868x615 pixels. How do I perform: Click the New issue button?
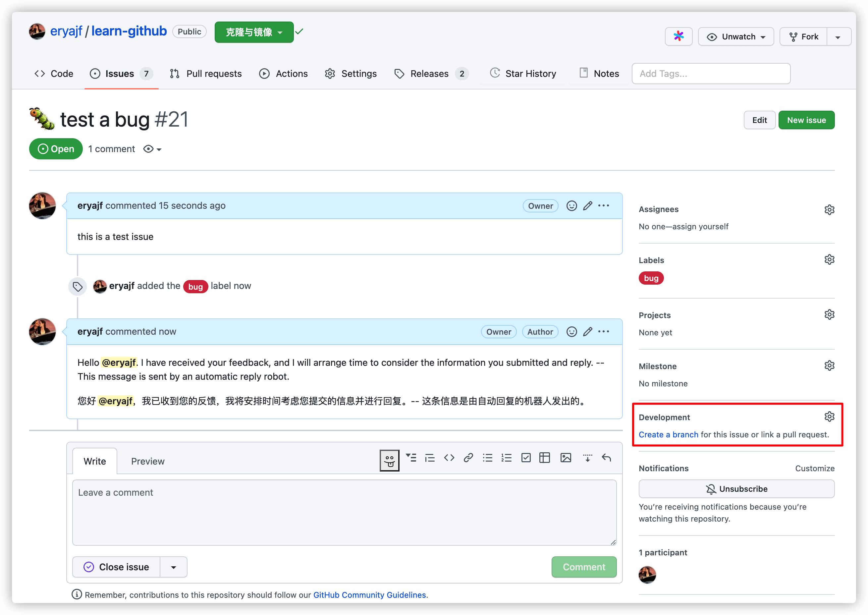point(806,120)
